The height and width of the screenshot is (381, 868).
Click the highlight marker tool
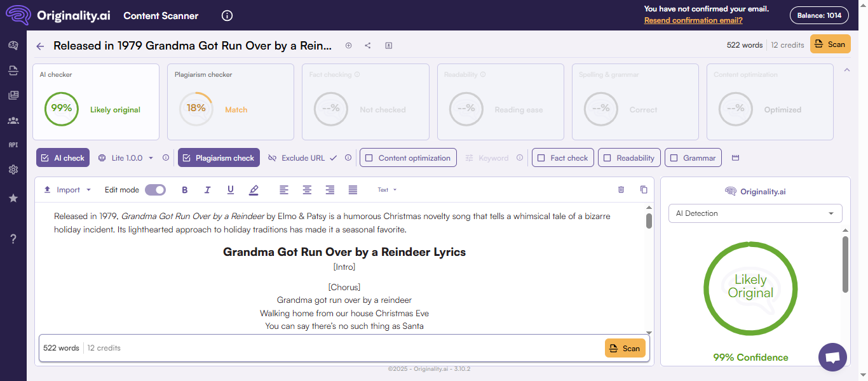tap(254, 190)
